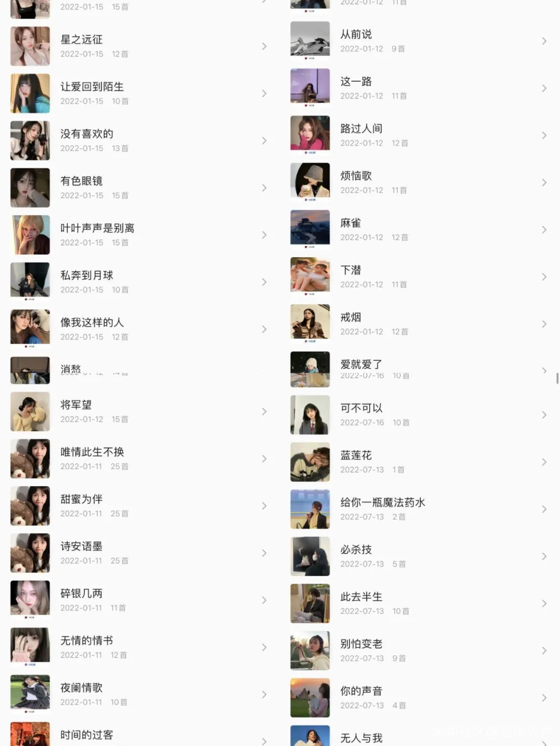Open the 碎银几两 row chevron

(x=264, y=600)
